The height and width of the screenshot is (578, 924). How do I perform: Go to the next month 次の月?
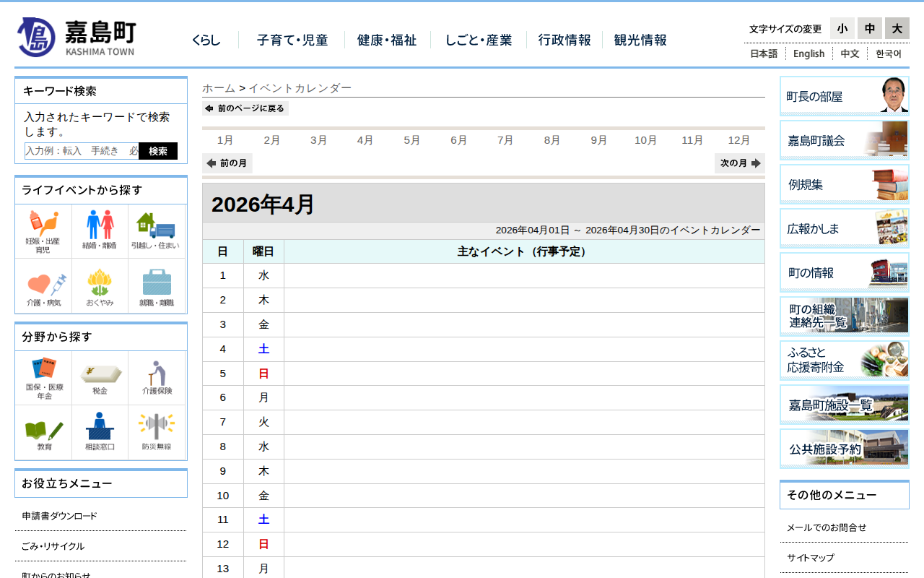(x=739, y=163)
